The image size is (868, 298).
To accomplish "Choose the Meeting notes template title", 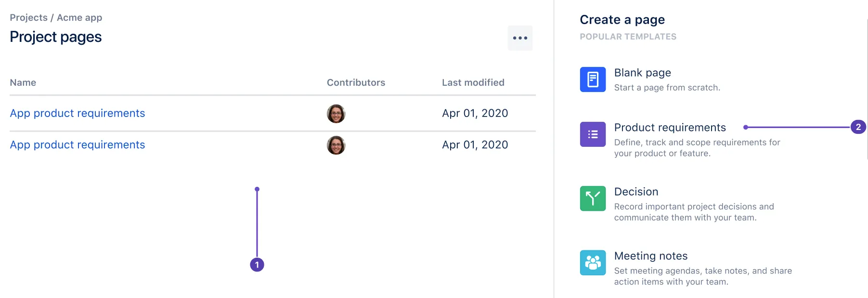I will click(x=651, y=256).
